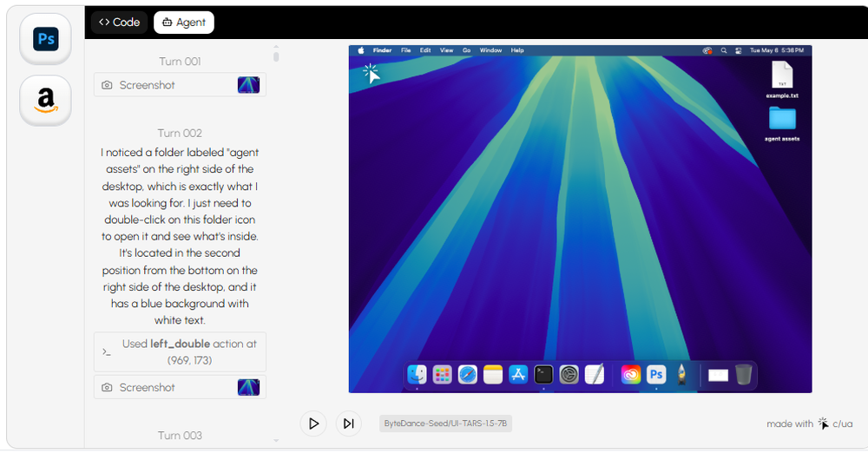
Task: Select the example.txt file on the desktop
Action: [782, 80]
